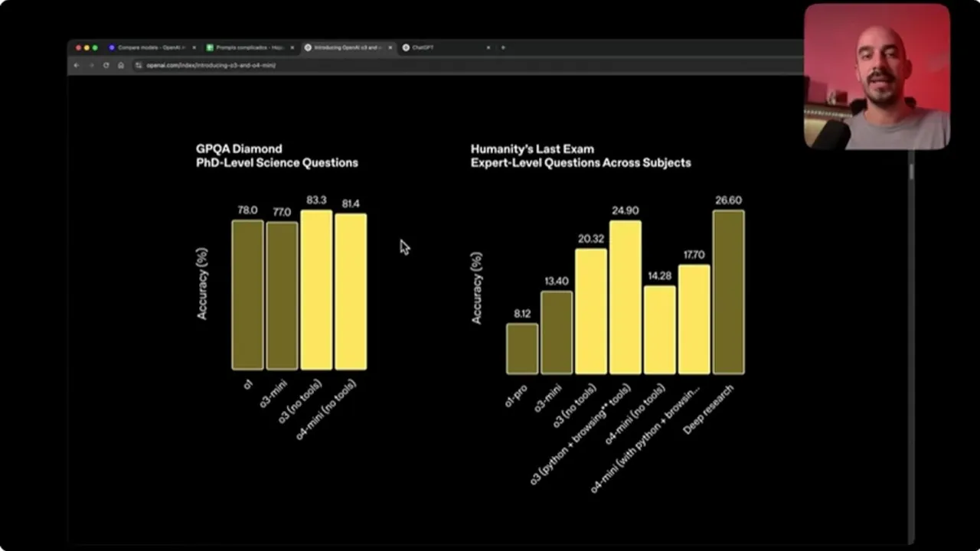Close the Introducing OpenAI o3 tab
The width and height of the screenshot is (980, 551).
tap(390, 47)
